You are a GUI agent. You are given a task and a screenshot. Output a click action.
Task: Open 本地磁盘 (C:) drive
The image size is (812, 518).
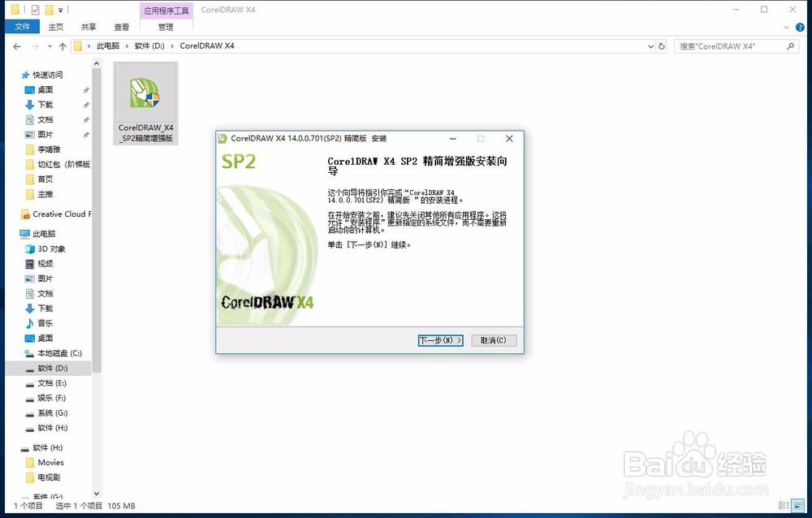[x=59, y=353]
